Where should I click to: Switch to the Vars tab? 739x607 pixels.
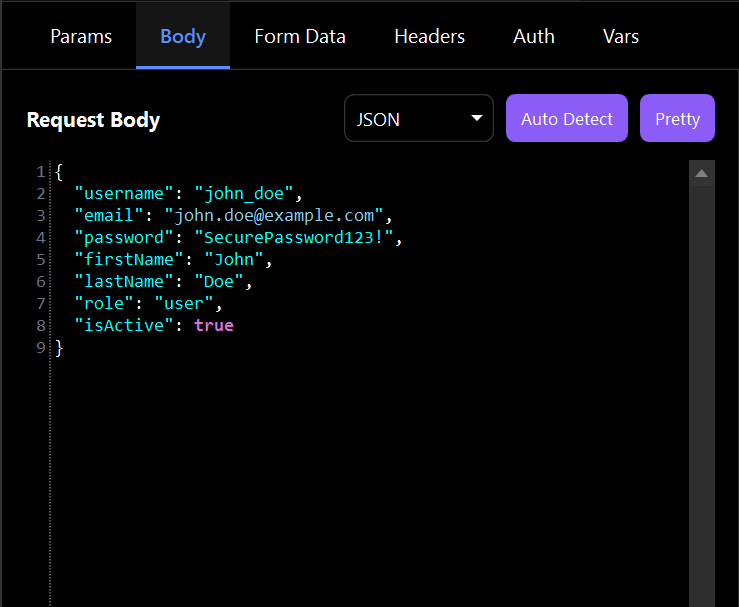[x=621, y=36]
